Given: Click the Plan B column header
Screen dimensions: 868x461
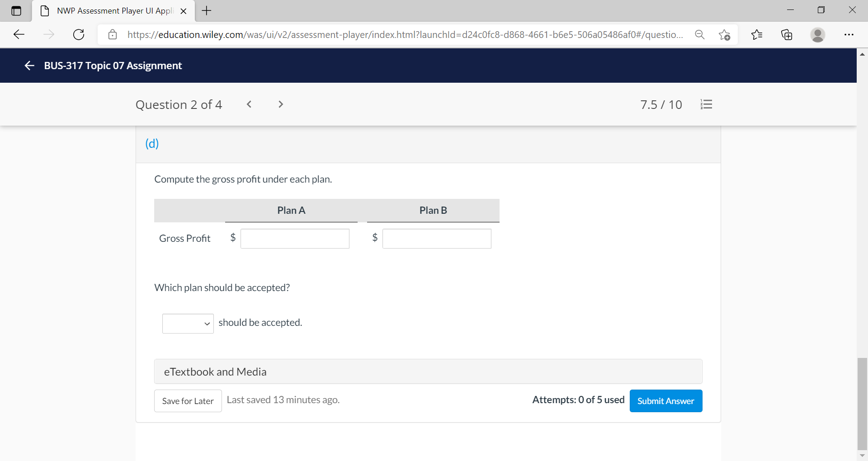Looking at the screenshot, I should click(x=433, y=210).
